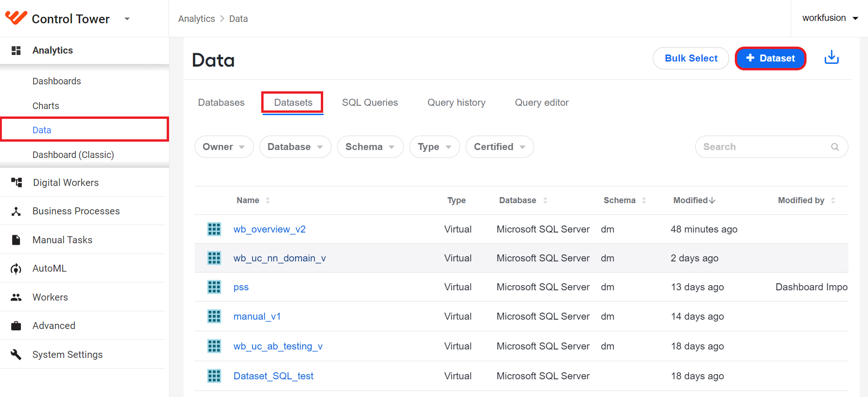Click the Workers people icon

(16, 297)
